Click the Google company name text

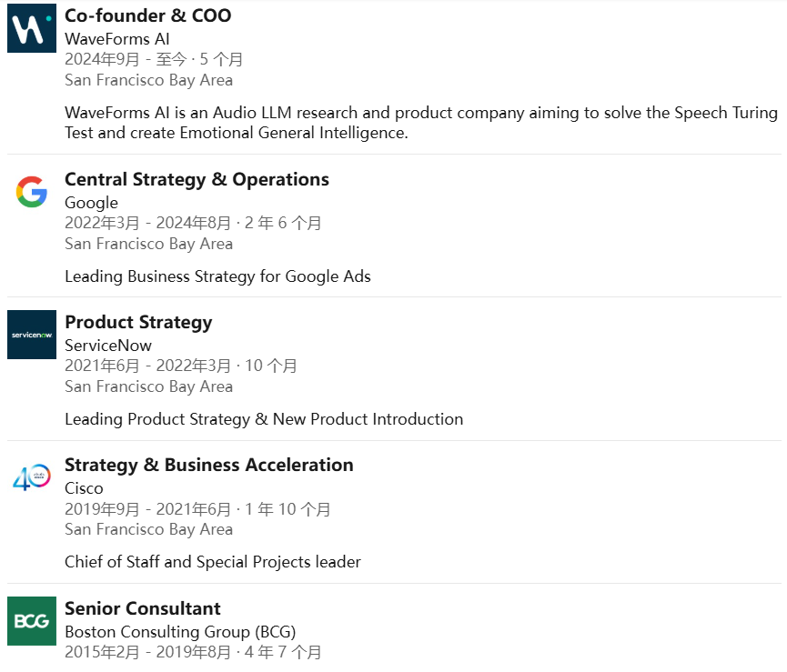91,203
